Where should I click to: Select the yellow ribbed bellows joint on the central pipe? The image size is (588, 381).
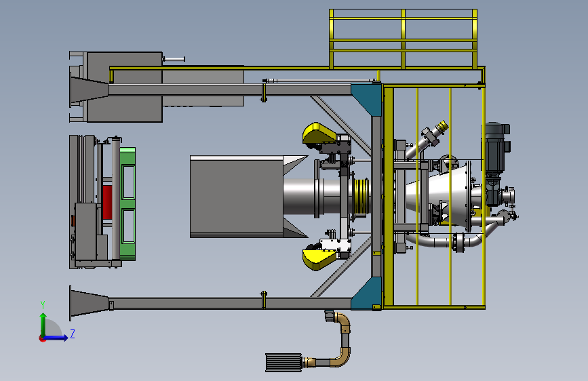coord(361,197)
